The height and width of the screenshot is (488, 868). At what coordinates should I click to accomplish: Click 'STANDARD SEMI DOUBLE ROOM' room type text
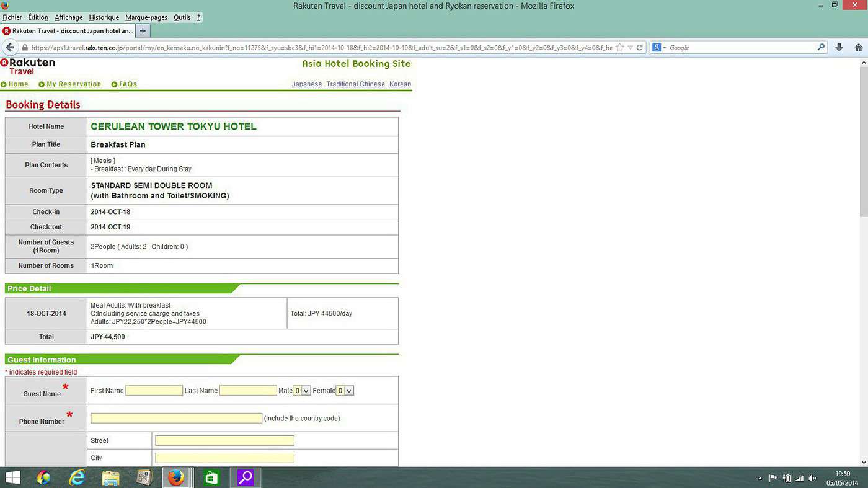[x=152, y=185]
